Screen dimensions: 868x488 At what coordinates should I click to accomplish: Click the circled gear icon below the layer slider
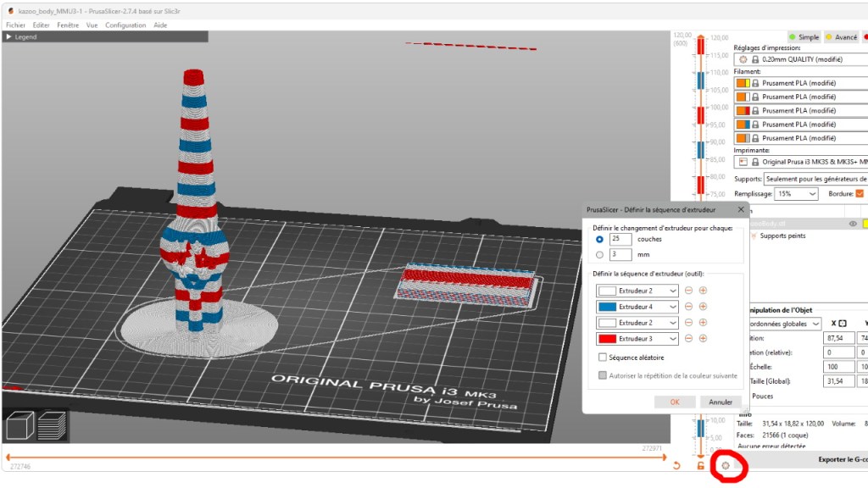(725, 465)
